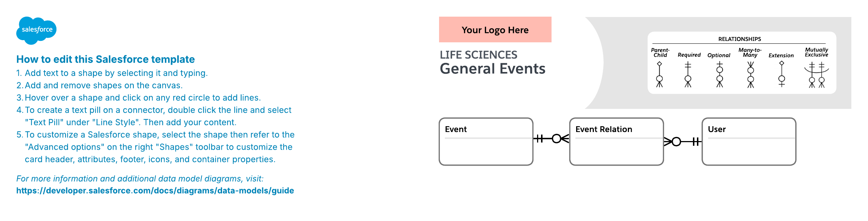The image size is (868, 221).
Task: Select the pink "Your Logo Here" placeholder
Action: click(495, 30)
